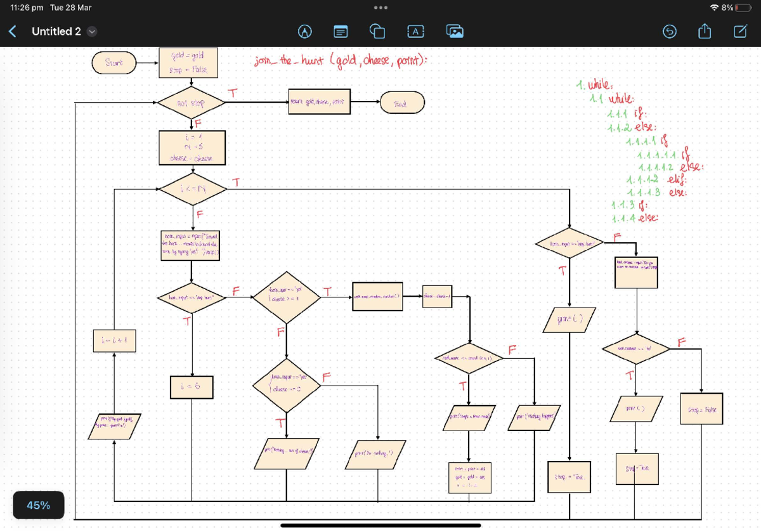The width and height of the screenshot is (761, 532).
Task: Open the Untitled 2 board title menu
Action: [65, 31]
